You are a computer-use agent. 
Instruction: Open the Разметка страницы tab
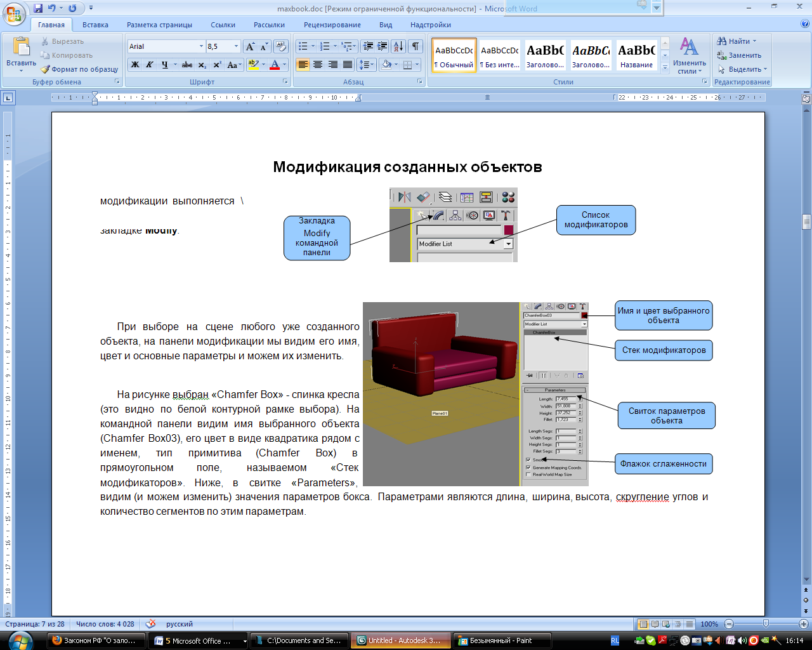159,25
